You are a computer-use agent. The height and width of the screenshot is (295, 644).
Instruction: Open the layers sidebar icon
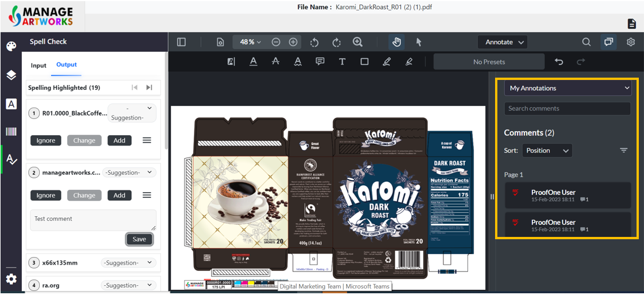(x=11, y=75)
